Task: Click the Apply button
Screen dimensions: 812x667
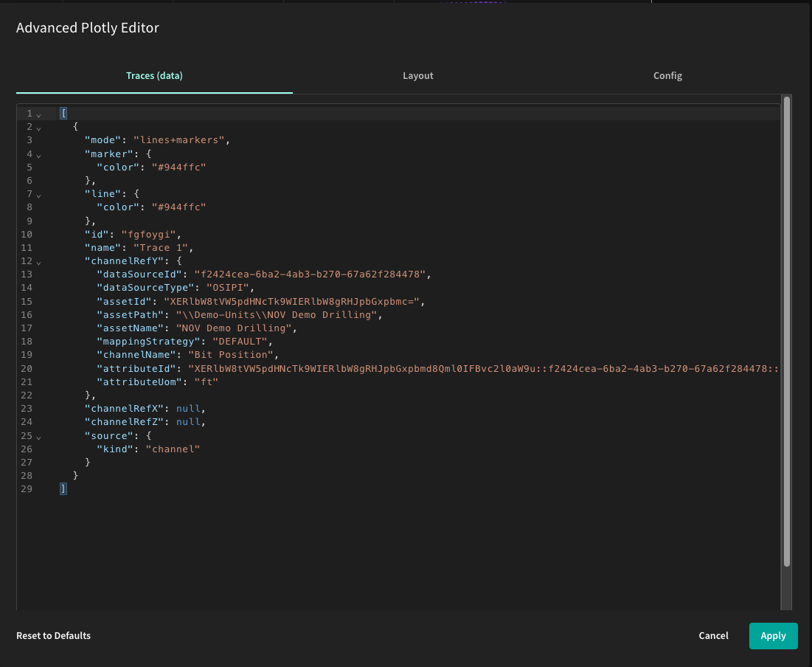Action: tap(773, 636)
